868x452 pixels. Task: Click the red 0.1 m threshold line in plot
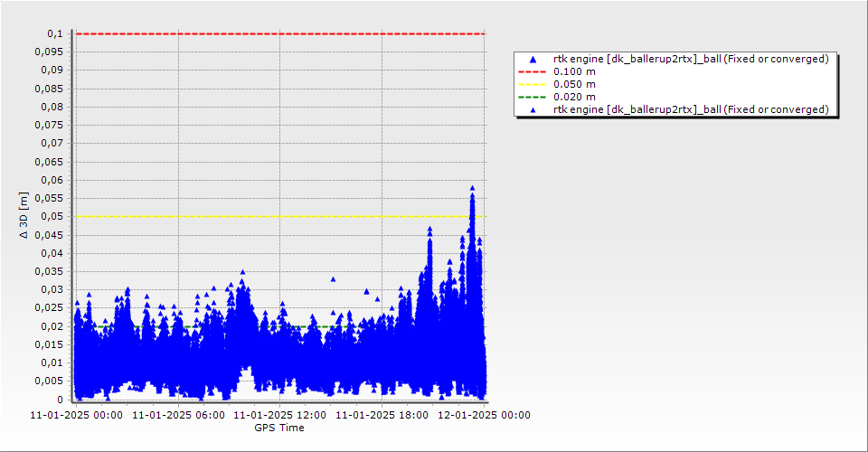[x=280, y=33]
